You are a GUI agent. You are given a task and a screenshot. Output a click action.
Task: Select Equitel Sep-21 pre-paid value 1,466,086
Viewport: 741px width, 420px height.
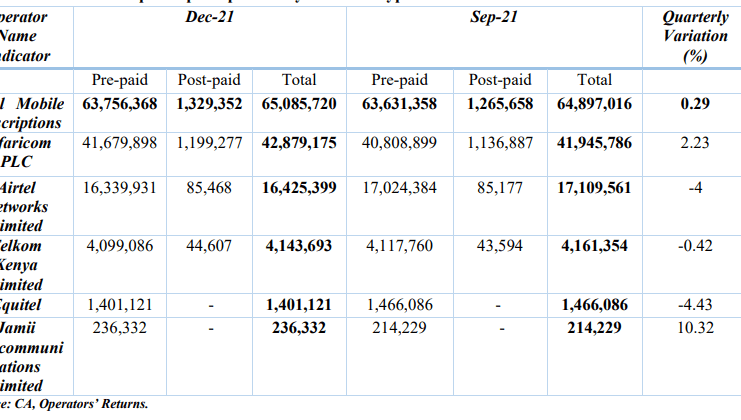pyautogui.click(x=399, y=305)
